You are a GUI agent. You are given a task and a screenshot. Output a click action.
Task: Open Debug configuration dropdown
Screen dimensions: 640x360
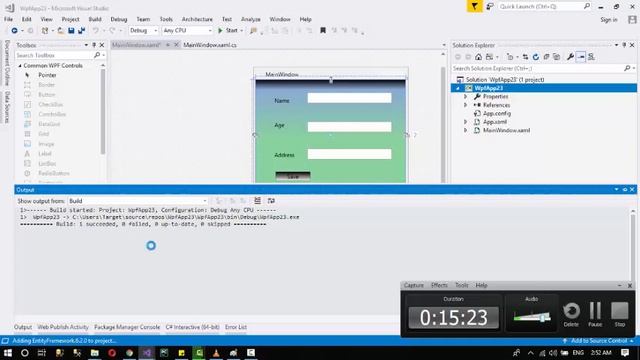coord(143,31)
